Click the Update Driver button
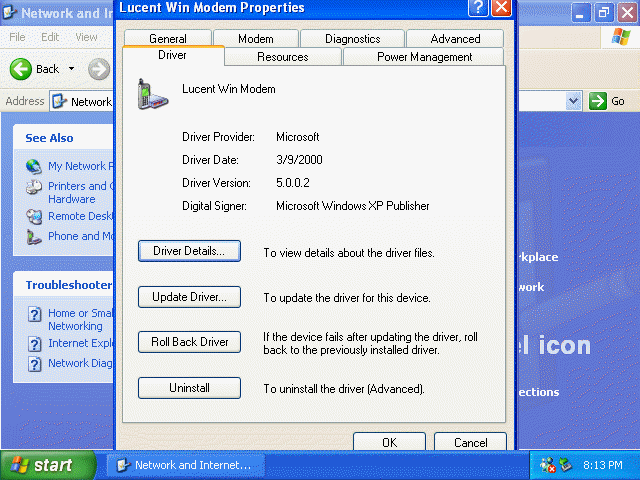 (x=189, y=297)
